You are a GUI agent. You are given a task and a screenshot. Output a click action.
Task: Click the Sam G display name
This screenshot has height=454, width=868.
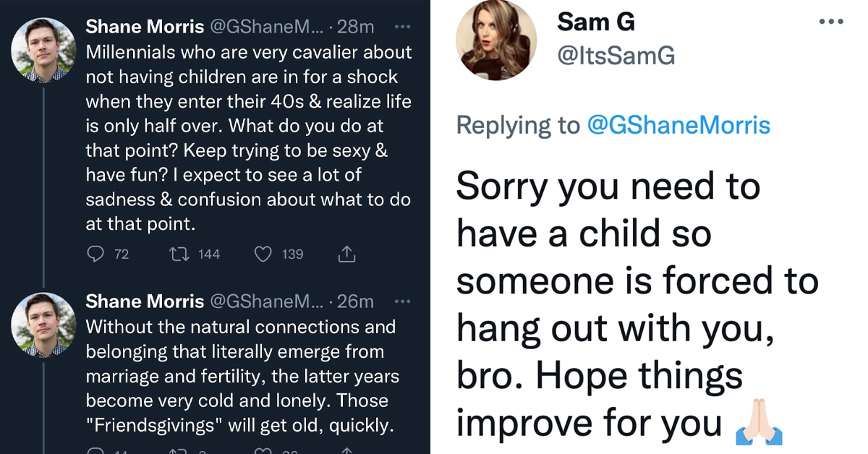tap(595, 22)
